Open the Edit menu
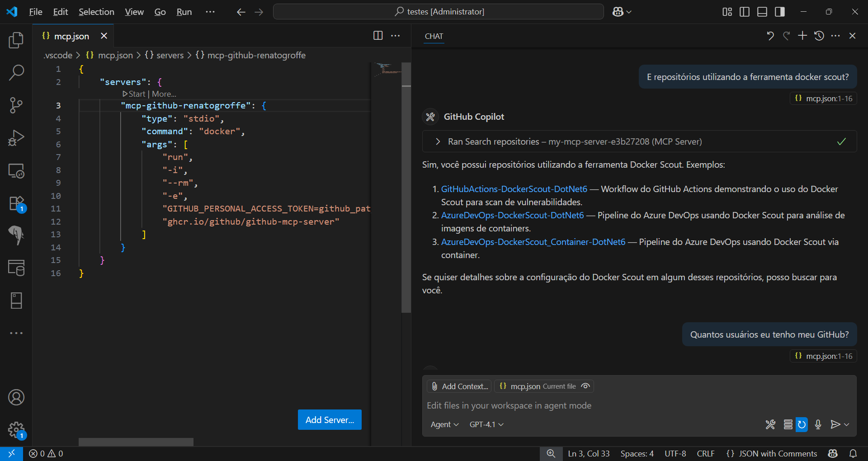Image resolution: width=868 pixels, height=461 pixels. [61, 12]
